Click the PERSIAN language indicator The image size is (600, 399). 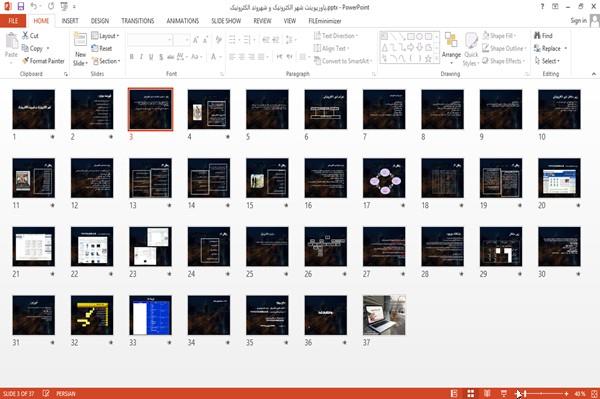pyautogui.click(x=66, y=393)
